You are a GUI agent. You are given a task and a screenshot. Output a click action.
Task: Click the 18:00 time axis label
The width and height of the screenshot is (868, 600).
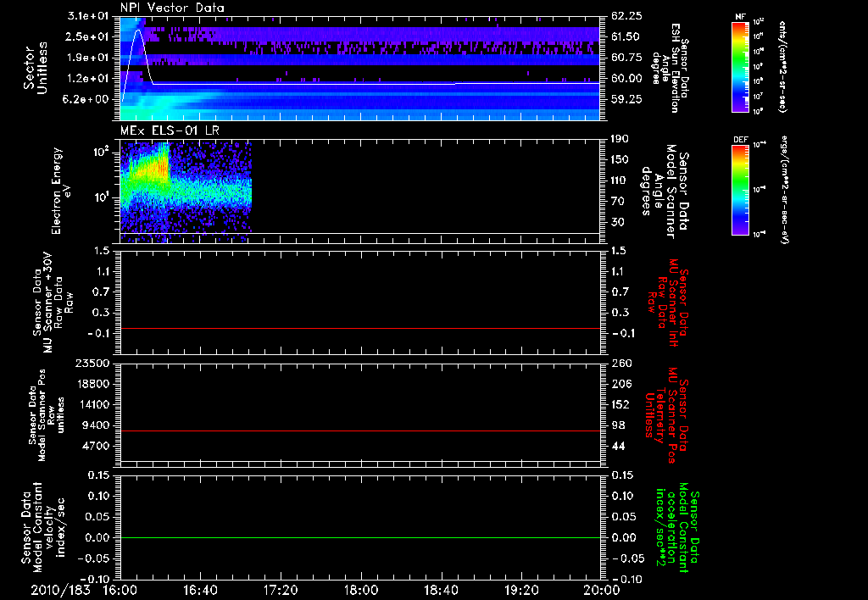point(361,590)
